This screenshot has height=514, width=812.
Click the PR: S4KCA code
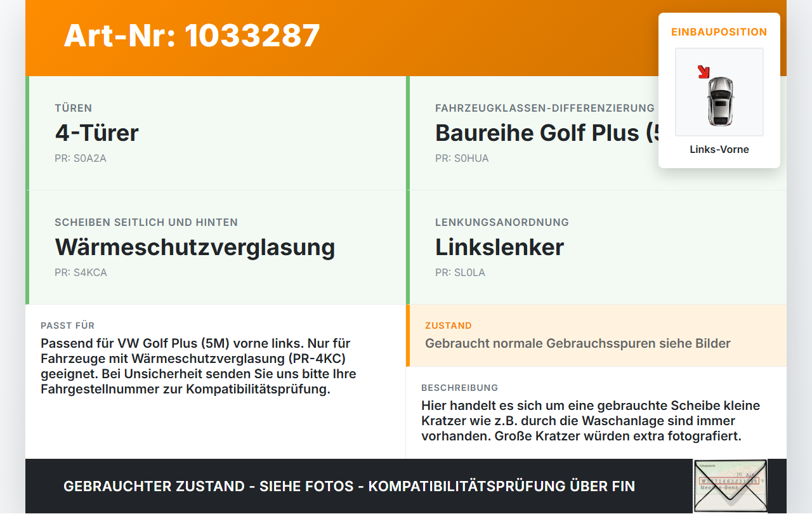81,272
